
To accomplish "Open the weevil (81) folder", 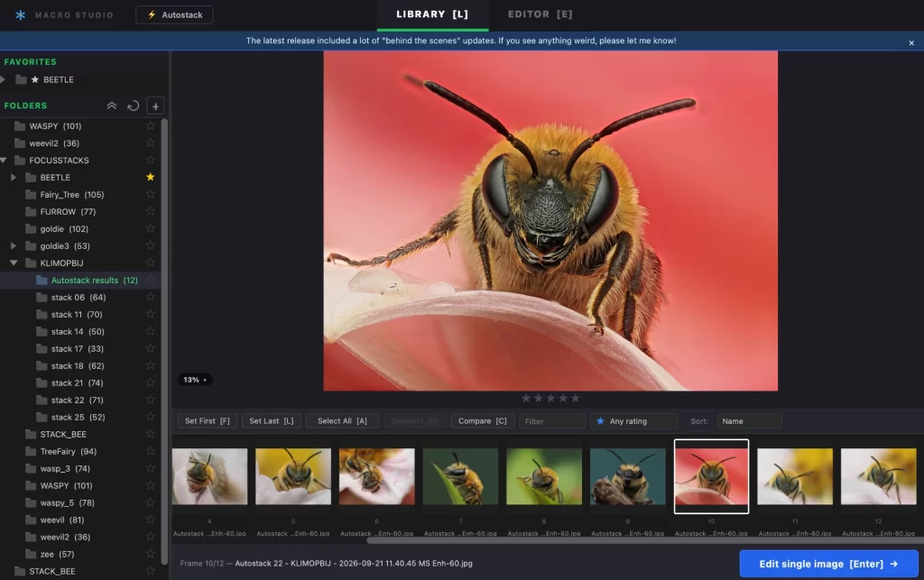I will 62,520.
